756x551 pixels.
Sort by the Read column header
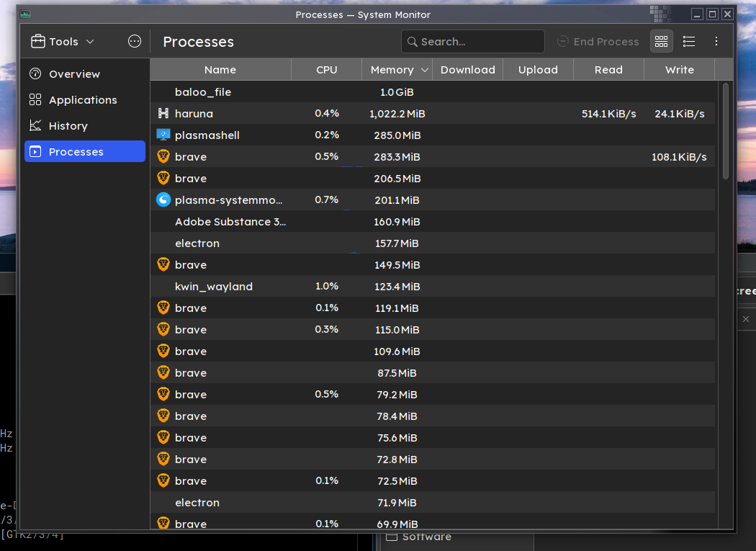tap(608, 69)
